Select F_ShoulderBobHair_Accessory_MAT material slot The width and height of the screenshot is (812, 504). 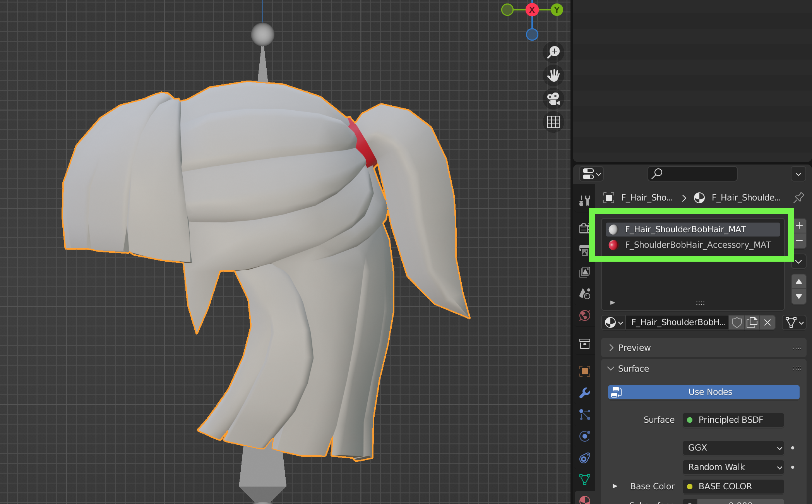pos(697,245)
